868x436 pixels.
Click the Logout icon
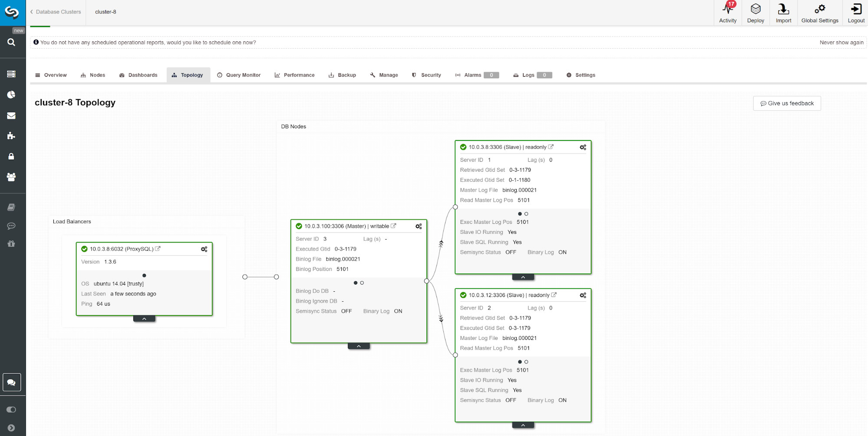click(856, 13)
